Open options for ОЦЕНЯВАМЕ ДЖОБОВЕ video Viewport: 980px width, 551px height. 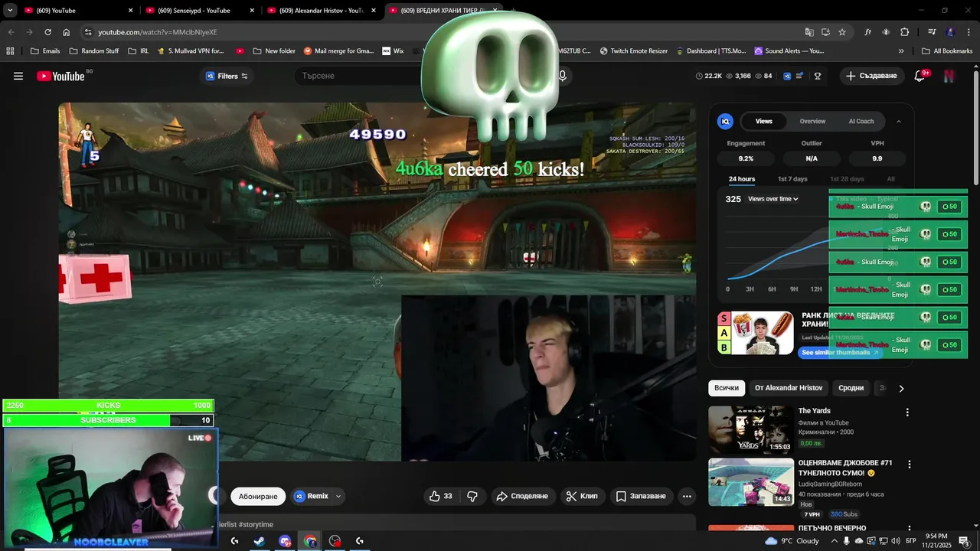909,465
